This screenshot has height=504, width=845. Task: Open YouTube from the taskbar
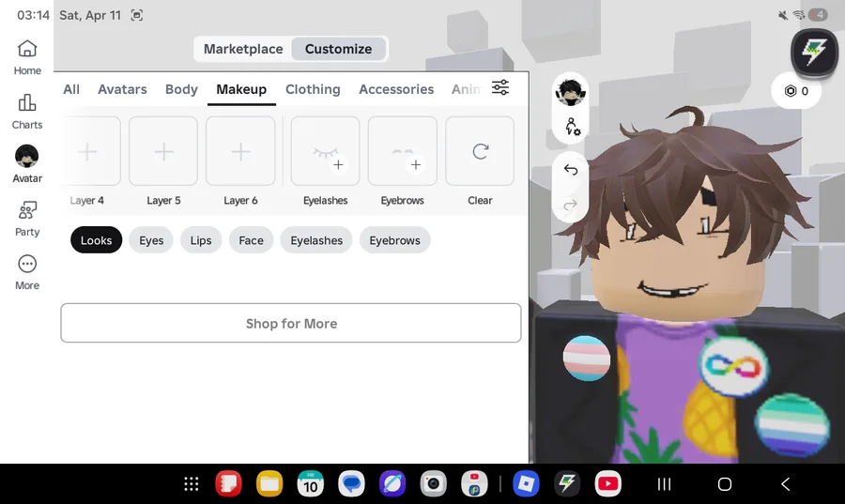607,484
